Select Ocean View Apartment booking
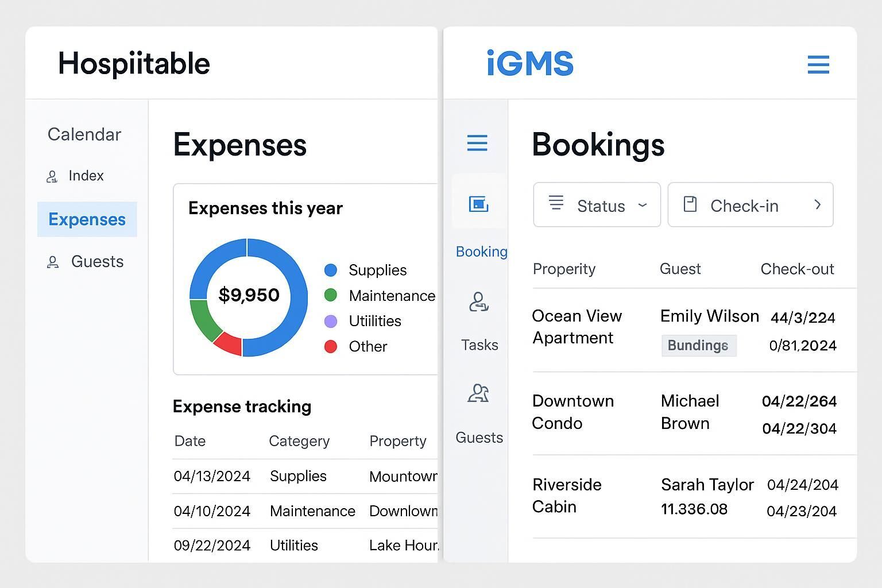Image resolution: width=882 pixels, height=588 pixels. point(577,327)
